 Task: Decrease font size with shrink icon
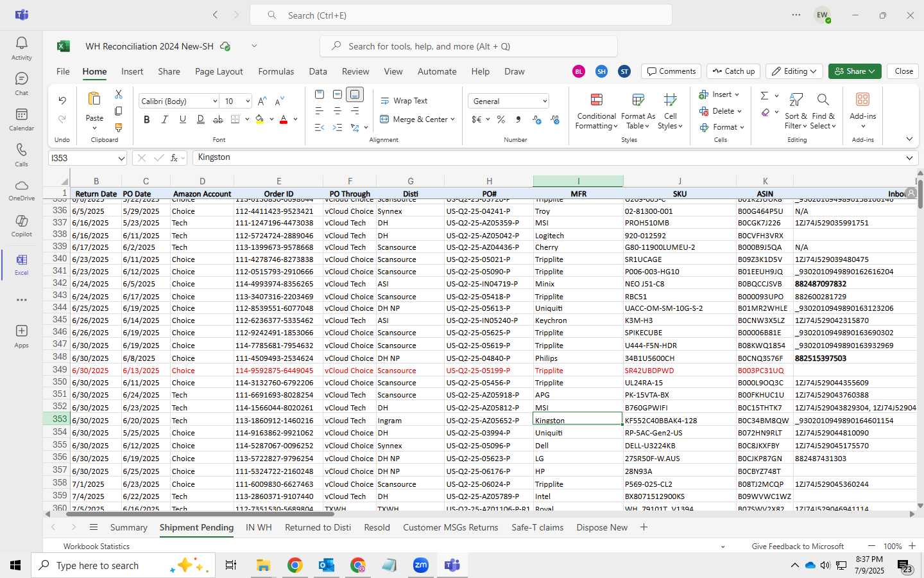279,101
